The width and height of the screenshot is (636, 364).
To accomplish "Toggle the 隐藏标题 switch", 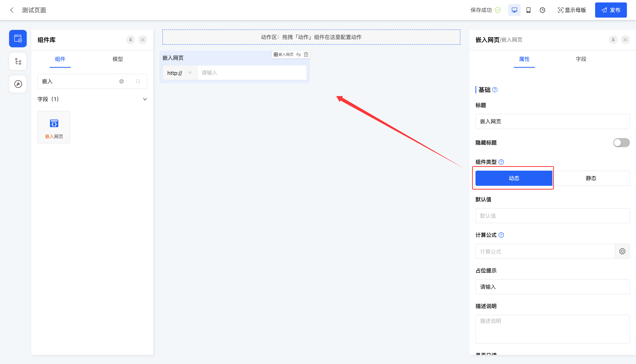I will pyautogui.click(x=621, y=142).
